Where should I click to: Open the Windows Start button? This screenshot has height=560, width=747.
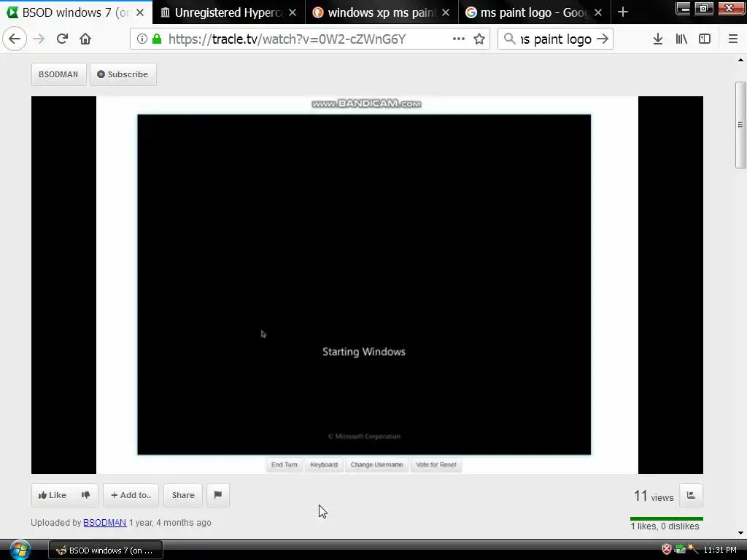tap(20, 550)
